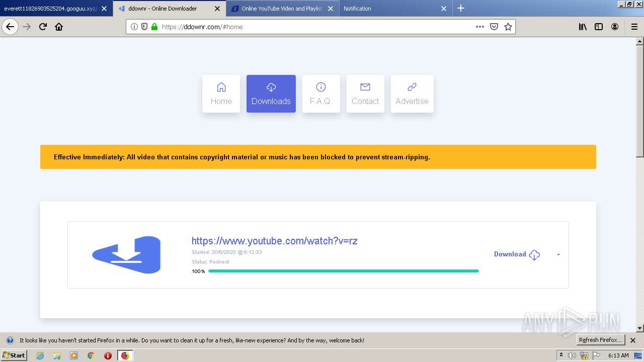Click scrollbar down arrow
The height and width of the screenshot is (362, 644).
click(640, 328)
